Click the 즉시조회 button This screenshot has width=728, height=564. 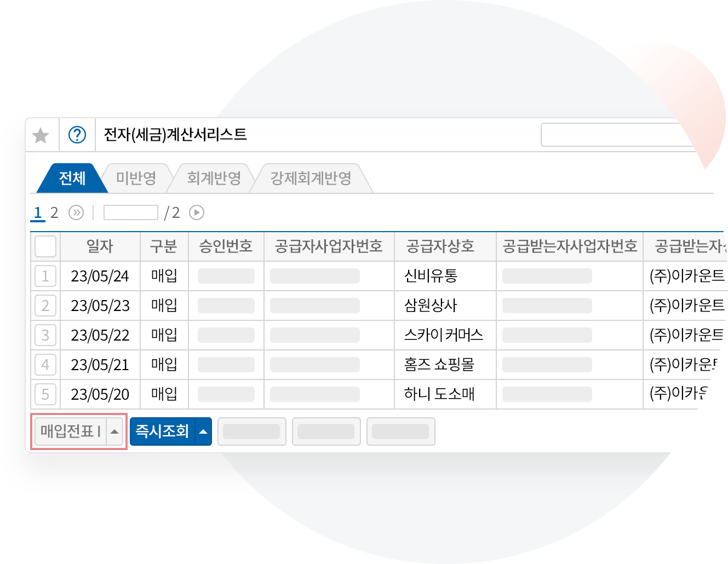(x=162, y=431)
